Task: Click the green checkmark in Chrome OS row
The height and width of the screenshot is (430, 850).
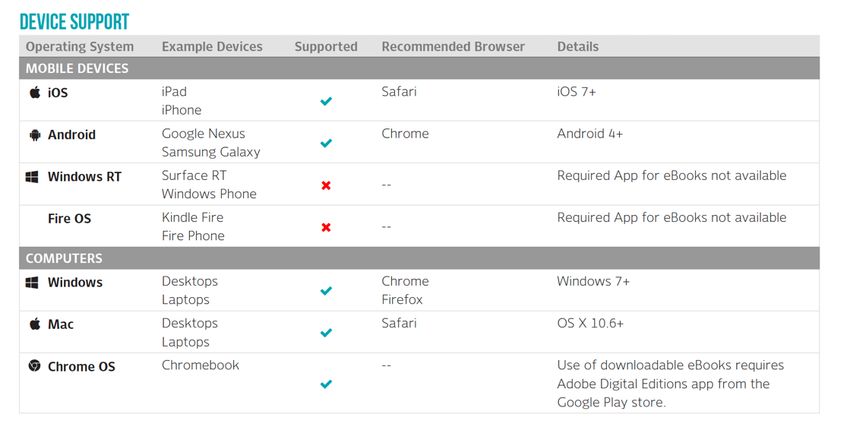Action: (x=326, y=384)
